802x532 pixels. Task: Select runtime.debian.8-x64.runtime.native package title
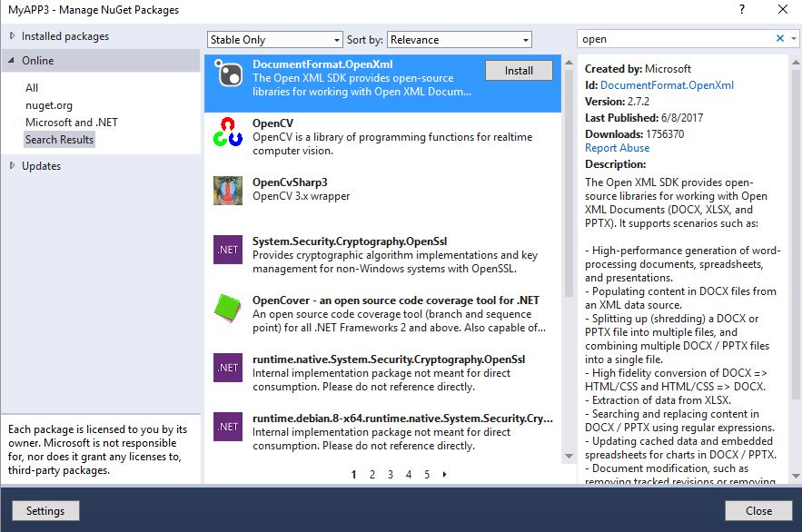click(402, 418)
